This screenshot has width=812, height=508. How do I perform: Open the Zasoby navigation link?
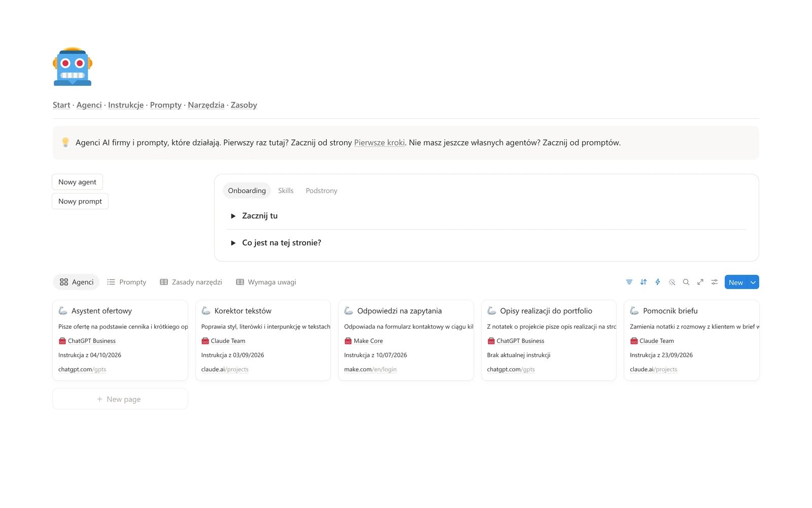click(244, 105)
